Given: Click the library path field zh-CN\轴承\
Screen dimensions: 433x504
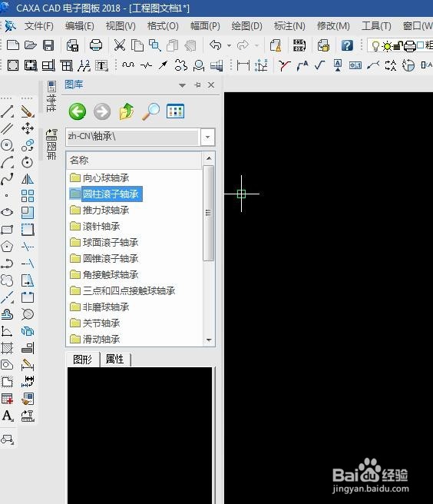Looking at the screenshot, I should 133,137.
